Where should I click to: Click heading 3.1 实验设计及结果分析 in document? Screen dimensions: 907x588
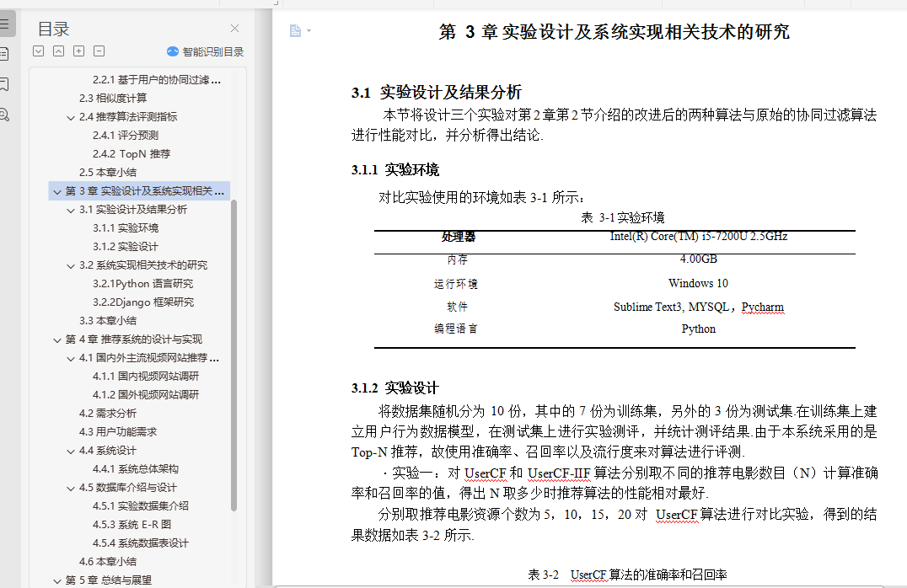point(437,93)
